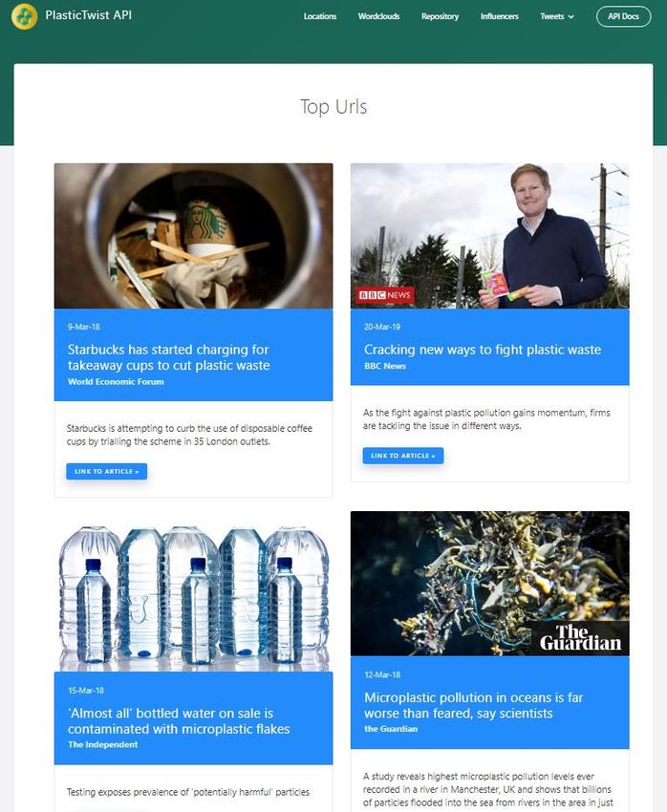Follow Link to Article for BBC story
Viewport: 667px width, 812px height.
[x=403, y=456]
